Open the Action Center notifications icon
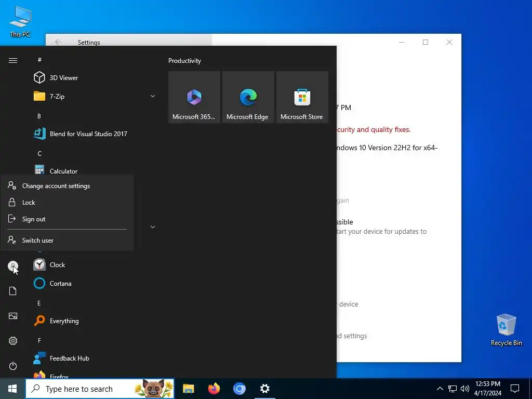This screenshot has height=399, width=532. 515,389
